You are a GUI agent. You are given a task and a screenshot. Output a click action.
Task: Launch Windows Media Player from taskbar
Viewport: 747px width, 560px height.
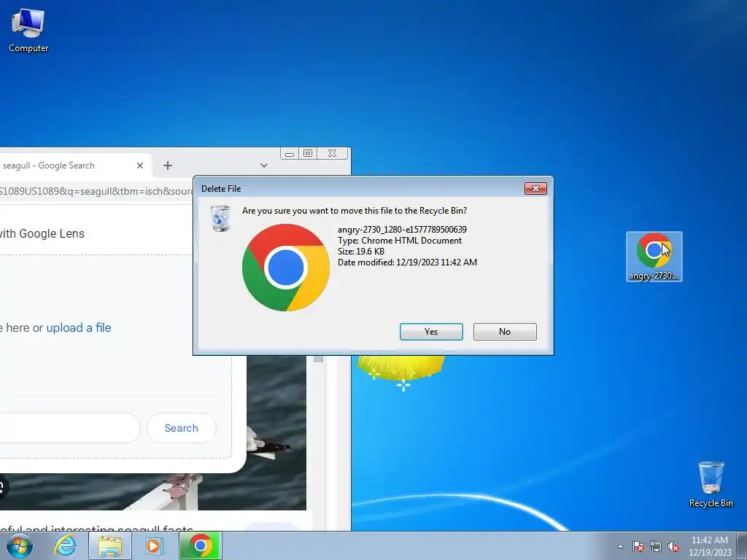[153, 545]
